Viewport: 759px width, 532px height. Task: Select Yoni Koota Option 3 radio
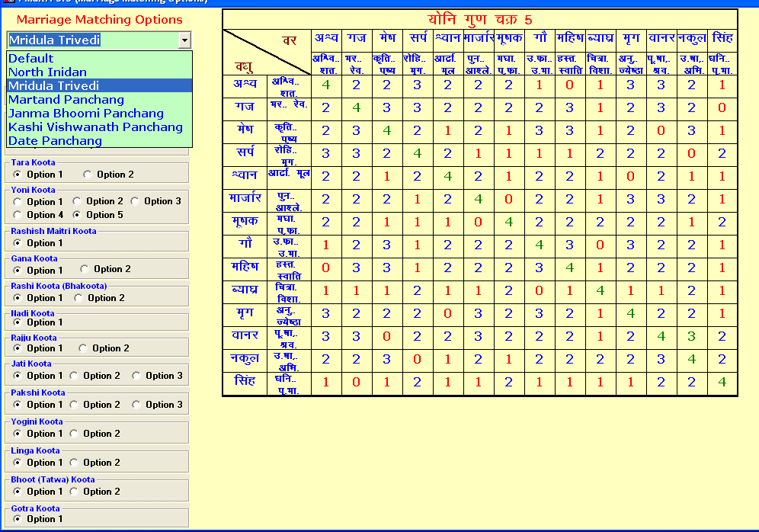click(136, 201)
